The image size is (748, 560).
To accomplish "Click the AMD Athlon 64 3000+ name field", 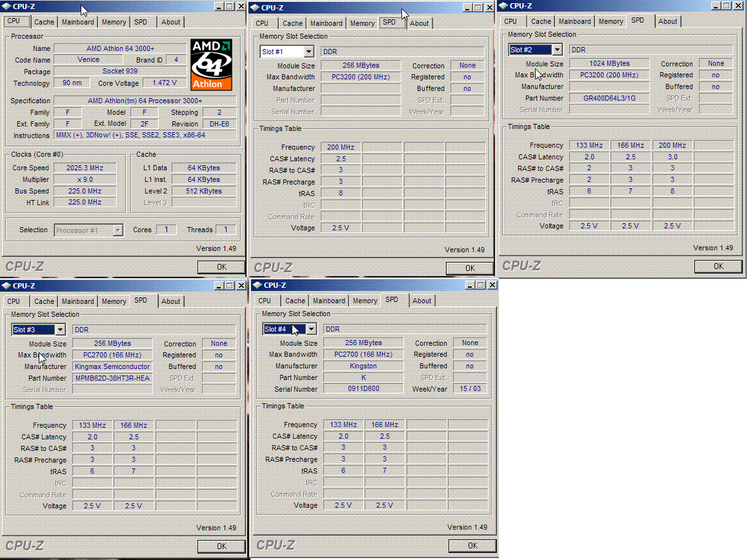I will point(120,48).
